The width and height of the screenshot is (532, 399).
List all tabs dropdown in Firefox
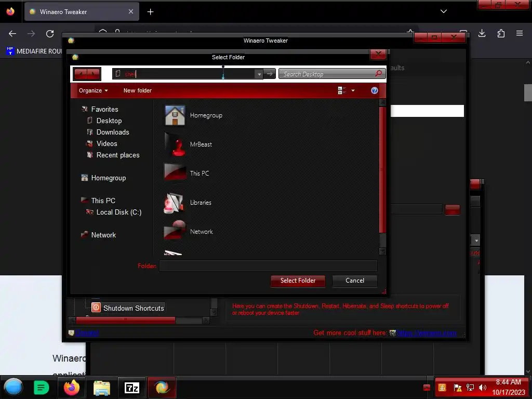click(x=444, y=11)
